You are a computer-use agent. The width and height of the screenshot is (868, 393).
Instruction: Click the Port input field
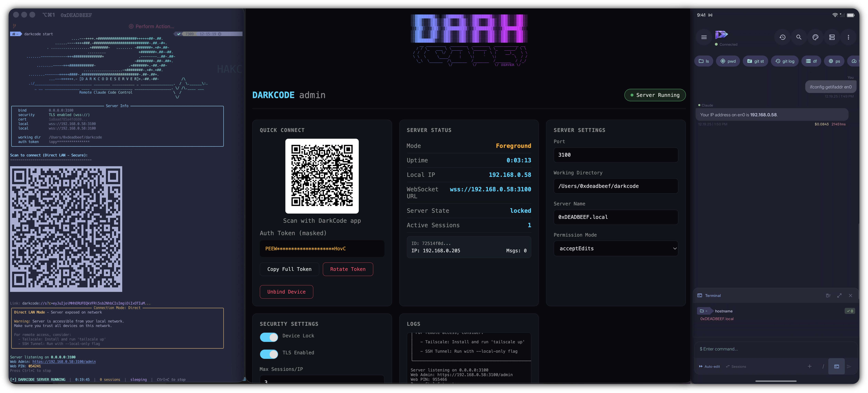coord(615,155)
